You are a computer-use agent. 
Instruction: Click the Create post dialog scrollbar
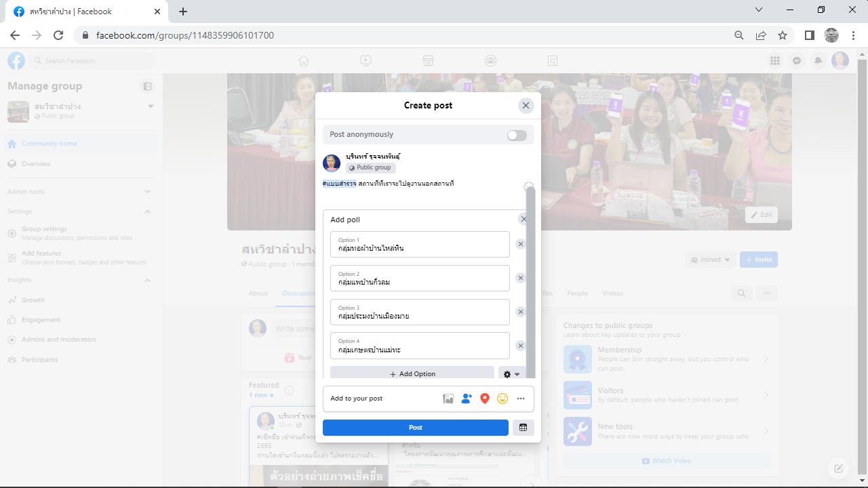tap(531, 281)
